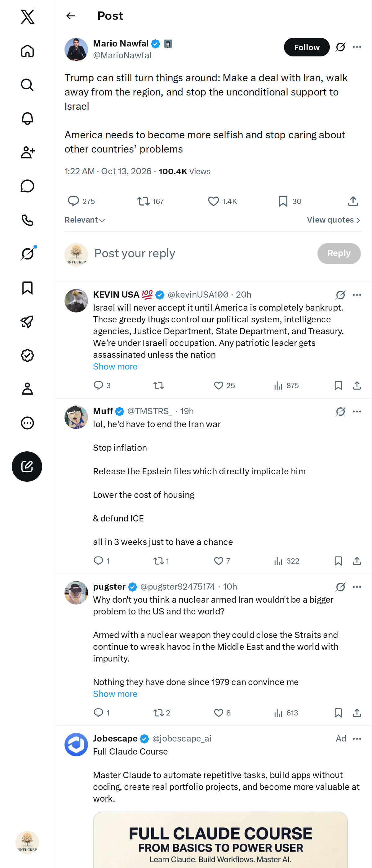Open the Grok icon in sidebar
Screen dimensions: 372x868
(x=27, y=254)
